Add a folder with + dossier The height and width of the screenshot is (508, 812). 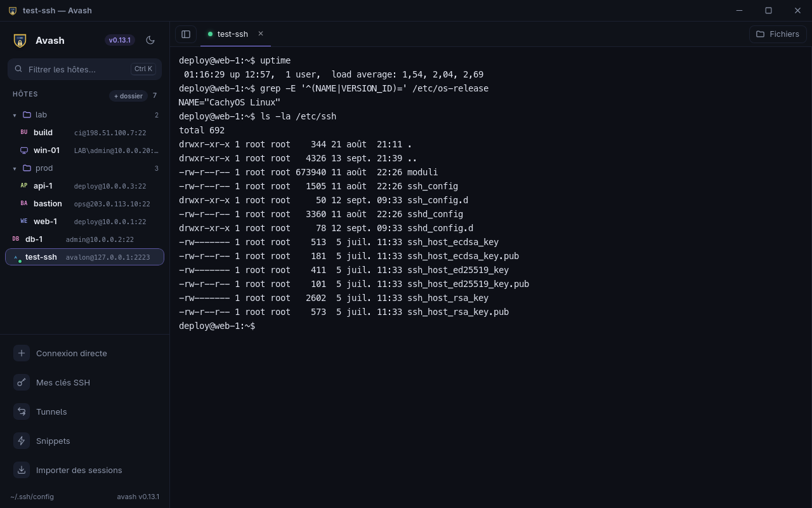click(128, 96)
